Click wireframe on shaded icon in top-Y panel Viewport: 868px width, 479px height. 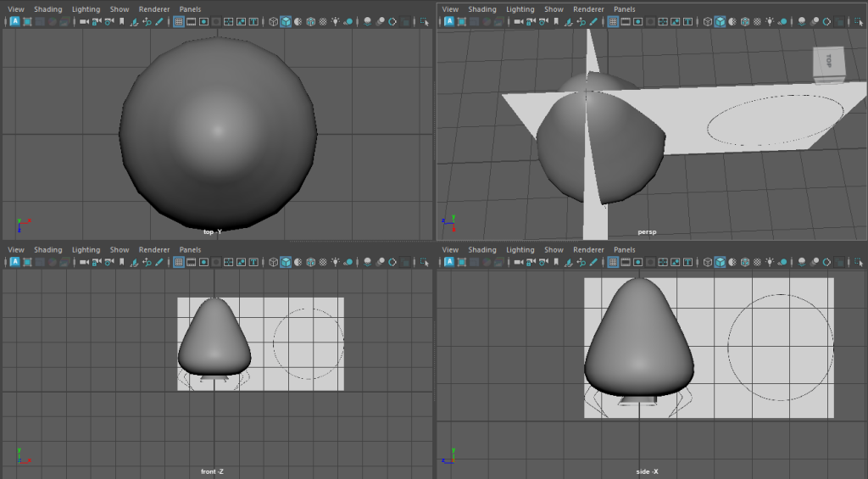(311, 22)
